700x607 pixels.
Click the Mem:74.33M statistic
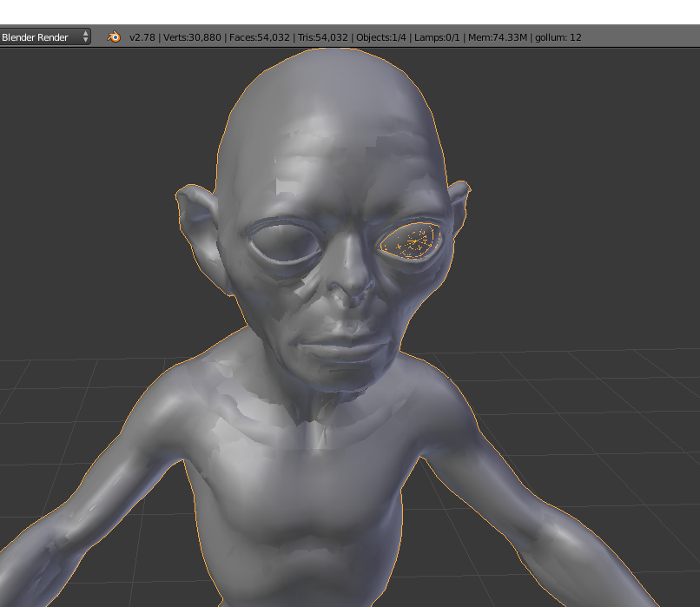498,37
